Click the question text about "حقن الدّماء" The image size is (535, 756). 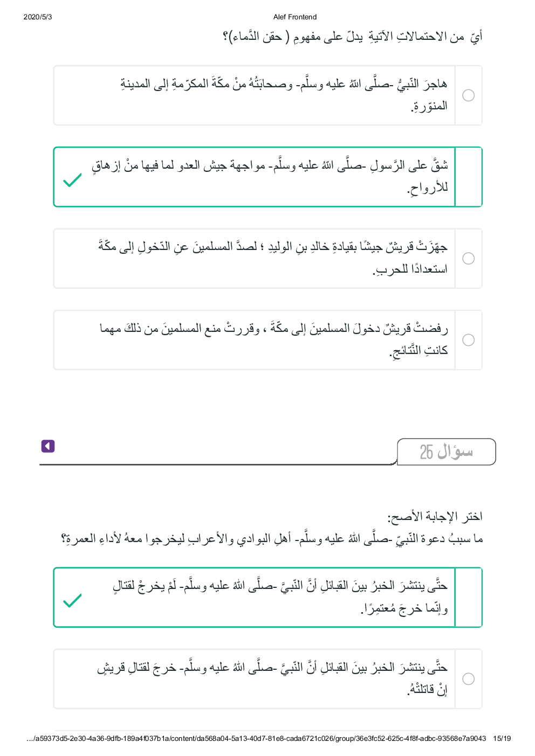click(x=352, y=37)
